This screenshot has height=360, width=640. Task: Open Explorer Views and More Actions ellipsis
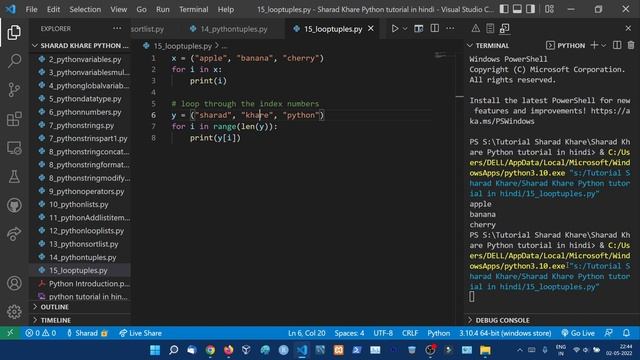(117, 28)
